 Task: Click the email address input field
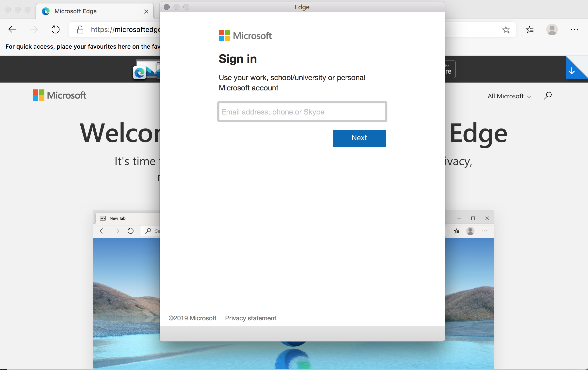click(x=302, y=112)
